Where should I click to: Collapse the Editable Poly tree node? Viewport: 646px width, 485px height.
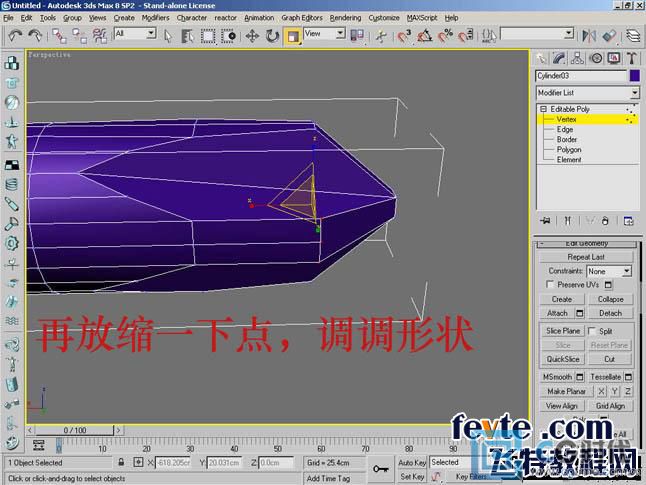[543, 109]
